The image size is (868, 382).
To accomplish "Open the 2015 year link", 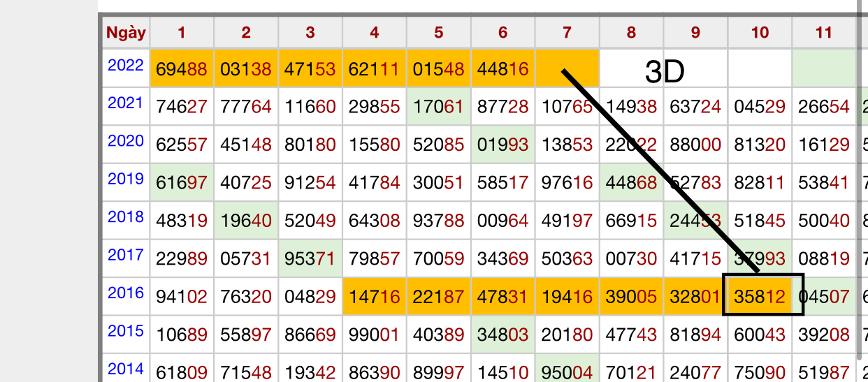I will (x=126, y=330).
